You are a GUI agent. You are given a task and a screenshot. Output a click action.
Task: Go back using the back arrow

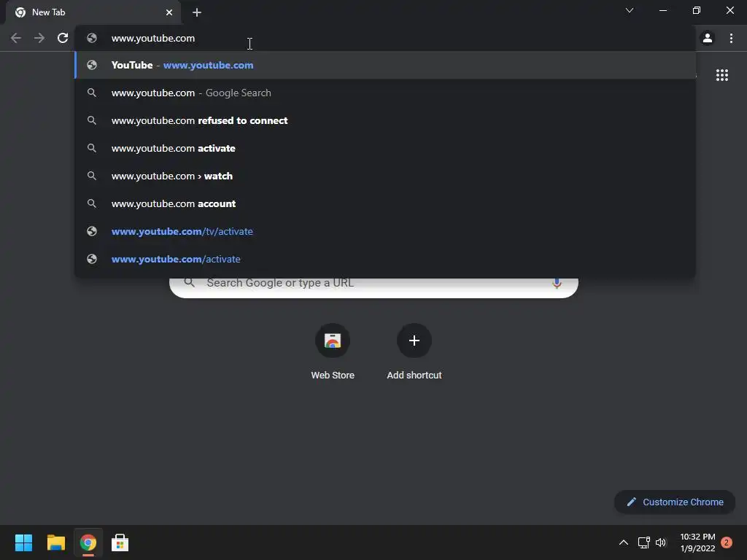[16, 38]
